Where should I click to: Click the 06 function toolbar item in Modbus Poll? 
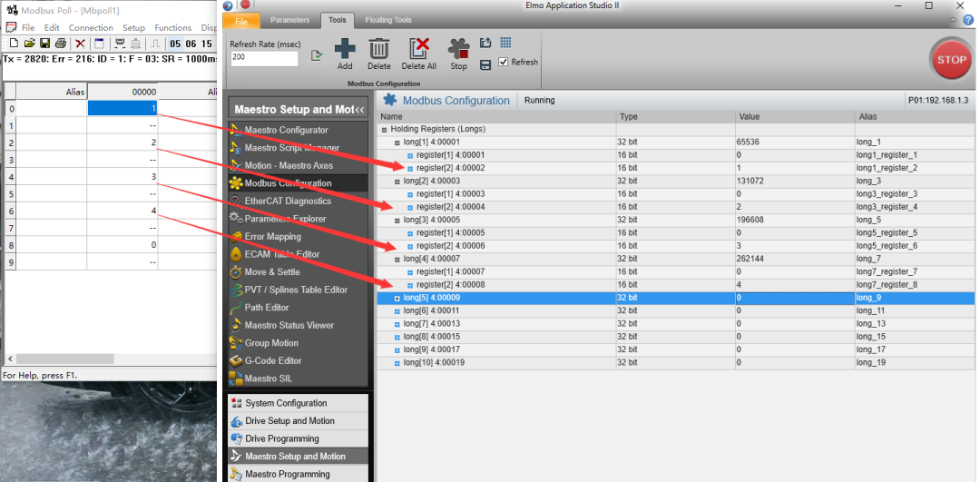pyautogui.click(x=191, y=44)
